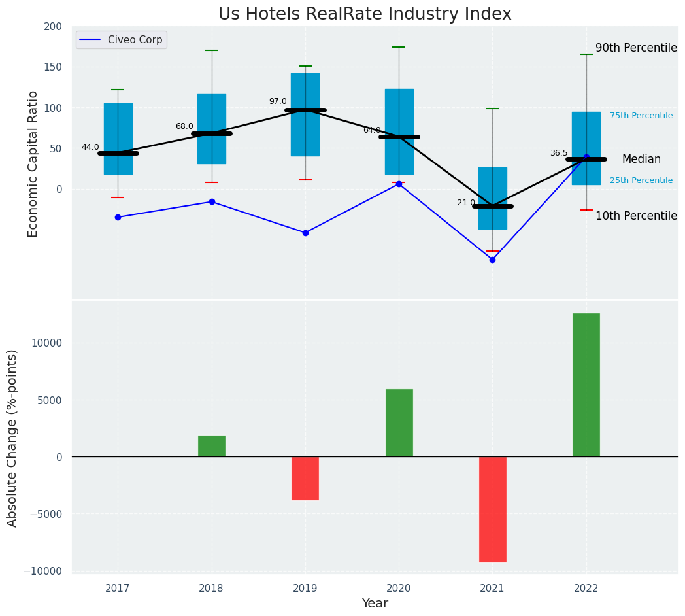Click the chart title Us Hotels RealRate Industry Index
This screenshot has height=616, width=685.
pos(365,14)
